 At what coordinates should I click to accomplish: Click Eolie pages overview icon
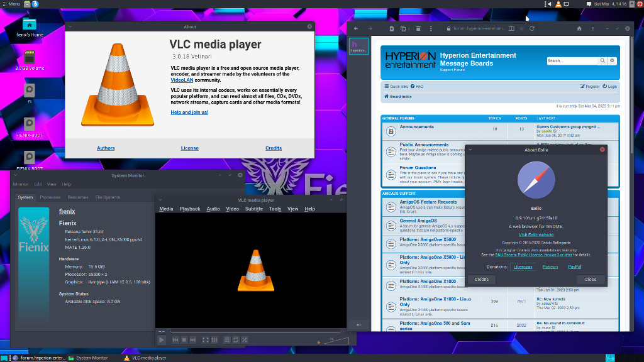click(x=403, y=29)
